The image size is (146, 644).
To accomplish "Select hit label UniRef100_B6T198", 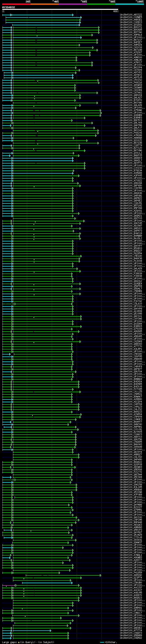I will (131, 143).
